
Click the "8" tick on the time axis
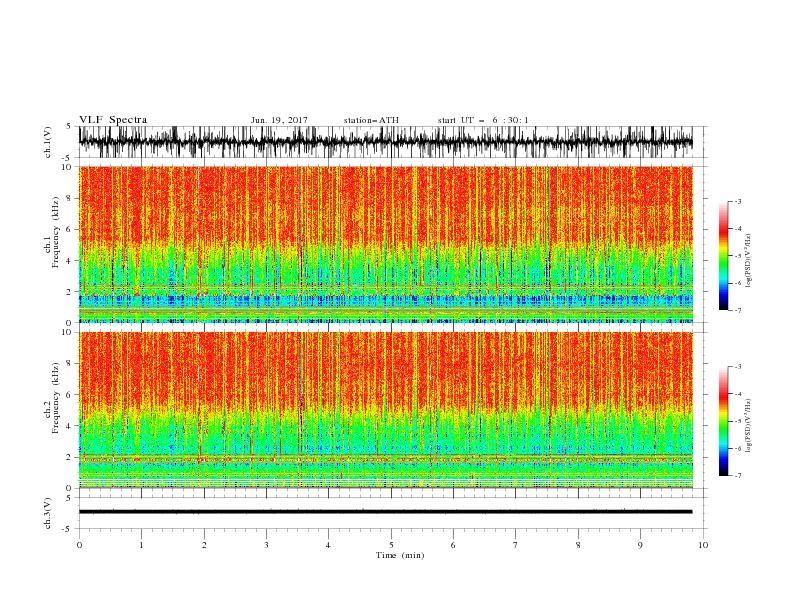578,545
